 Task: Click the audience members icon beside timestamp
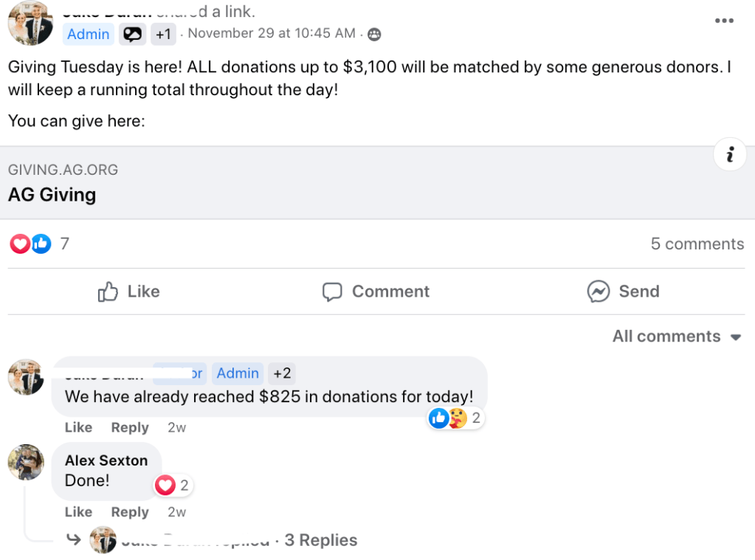coord(374,34)
